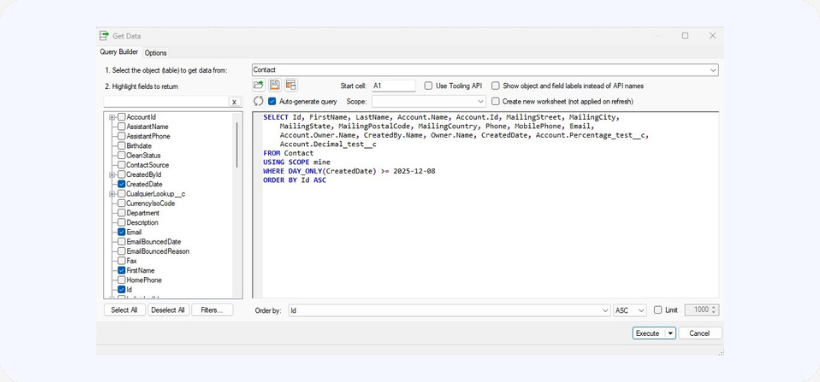The width and height of the screenshot is (820, 382).
Task: Select the AssistantName field row
Action: 147,127
